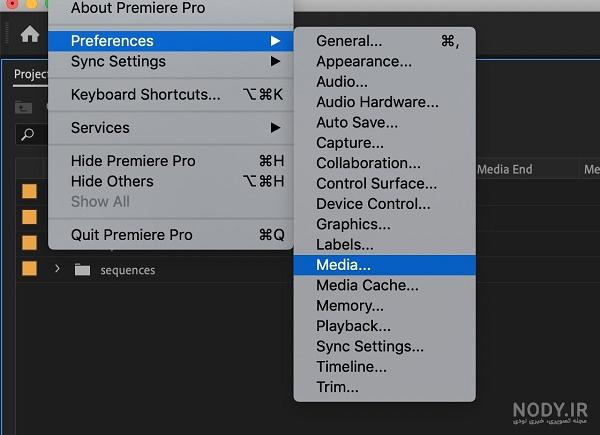Click the Home icon

(30, 34)
